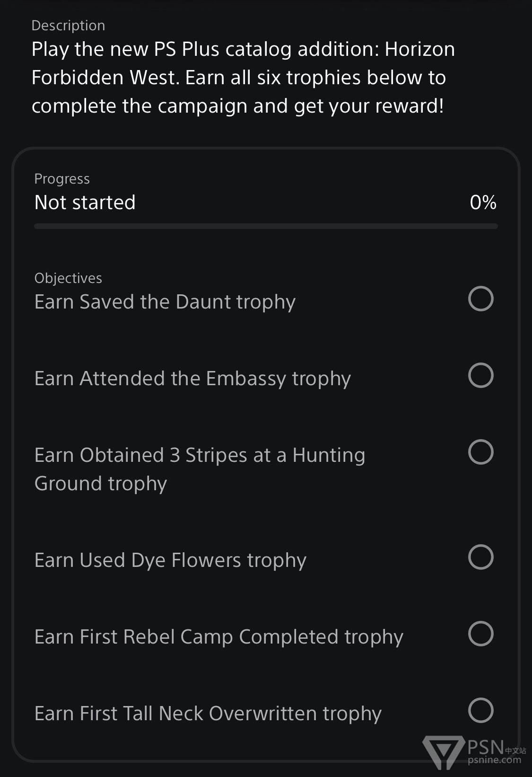The height and width of the screenshot is (777, 532).
Task: Open the psnine.com watermark link
Action: [x=494, y=760]
